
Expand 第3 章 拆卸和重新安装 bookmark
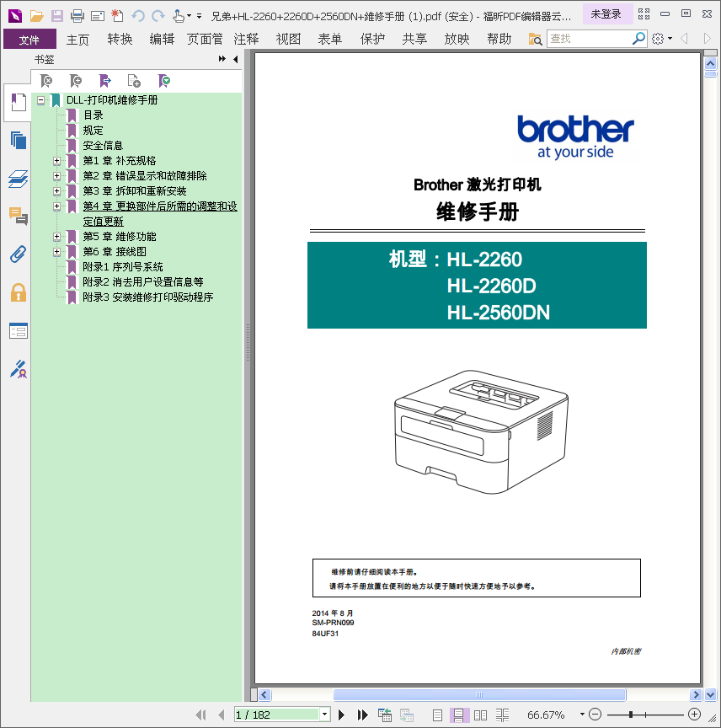pyautogui.click(x=56, y=191)
